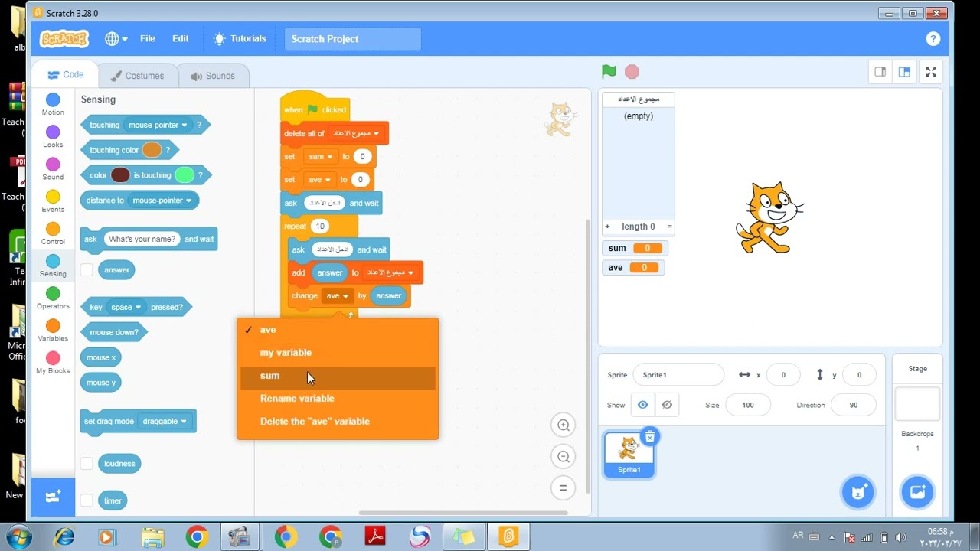Open the language globe menu
The height and width of the screenshot is (551, 980).
pyautogui.click(x=116, y=38)
